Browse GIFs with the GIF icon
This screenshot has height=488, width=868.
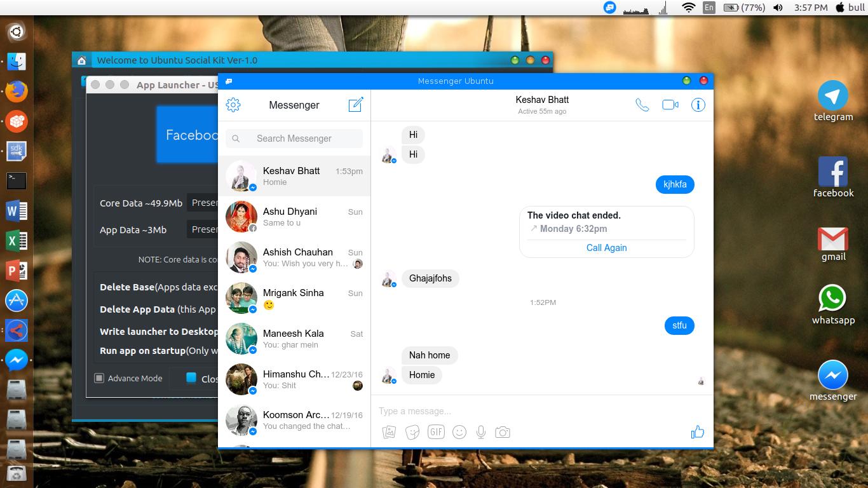436,431
